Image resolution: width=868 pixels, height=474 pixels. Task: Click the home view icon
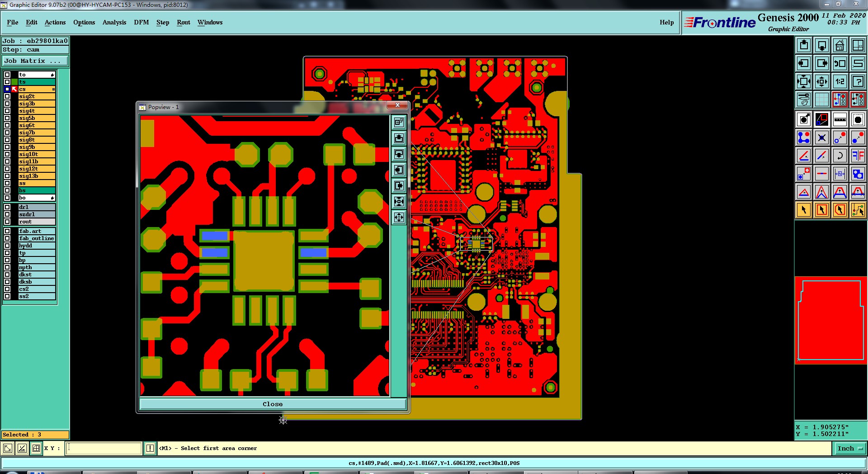[x=840, y=45]
